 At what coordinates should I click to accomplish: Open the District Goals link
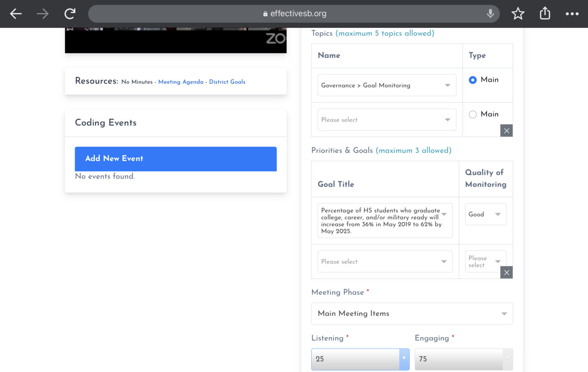coord(227,82)
